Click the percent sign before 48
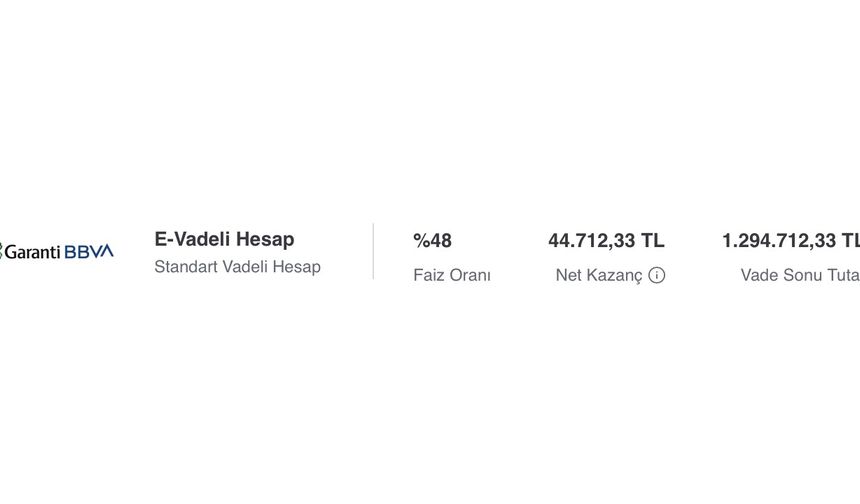 421,241
